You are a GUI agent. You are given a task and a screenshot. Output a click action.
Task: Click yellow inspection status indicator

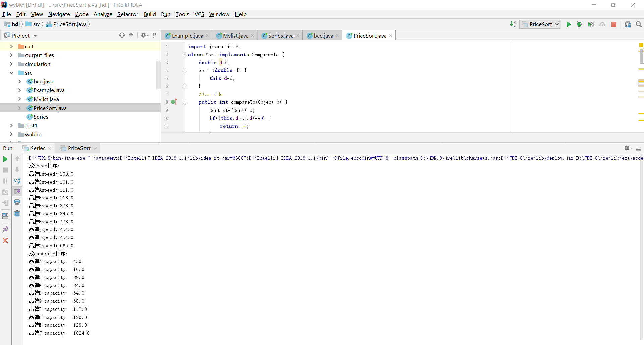641,45
